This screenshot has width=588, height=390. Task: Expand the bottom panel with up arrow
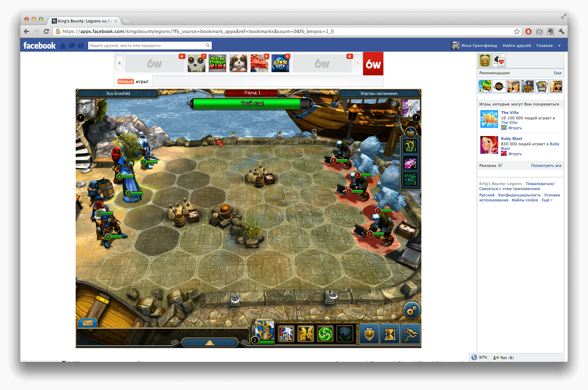210,342
